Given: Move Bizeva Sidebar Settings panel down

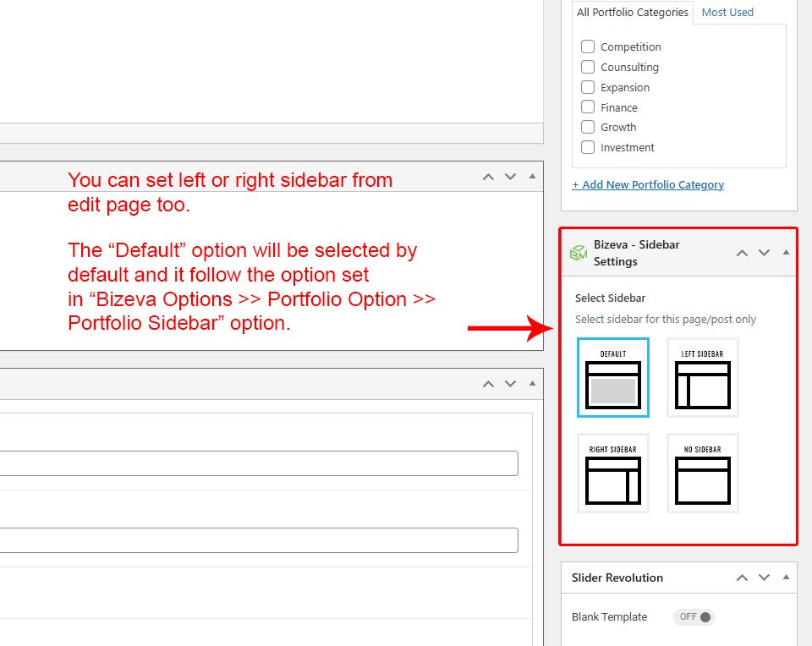Looking at the screenshot, I should point(764,253).
